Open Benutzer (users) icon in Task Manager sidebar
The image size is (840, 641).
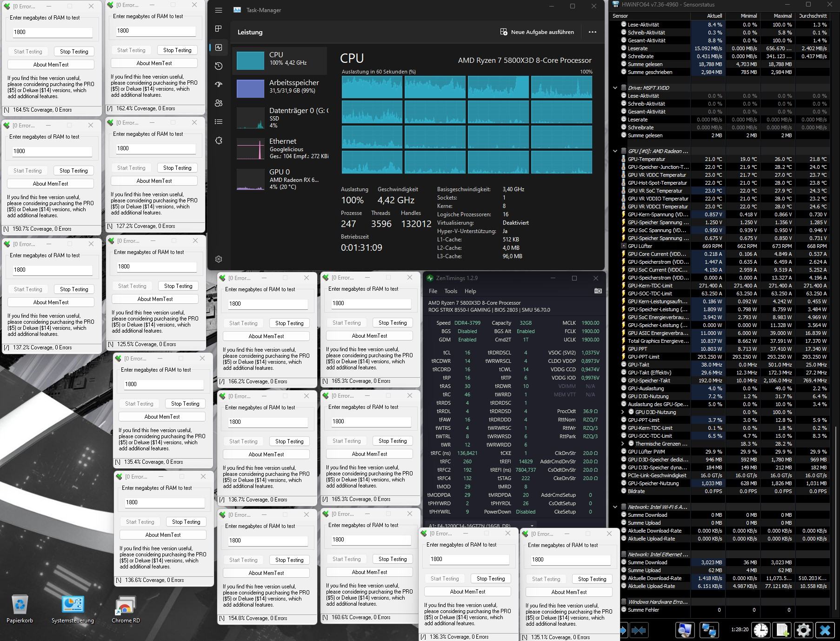[219, 103]
